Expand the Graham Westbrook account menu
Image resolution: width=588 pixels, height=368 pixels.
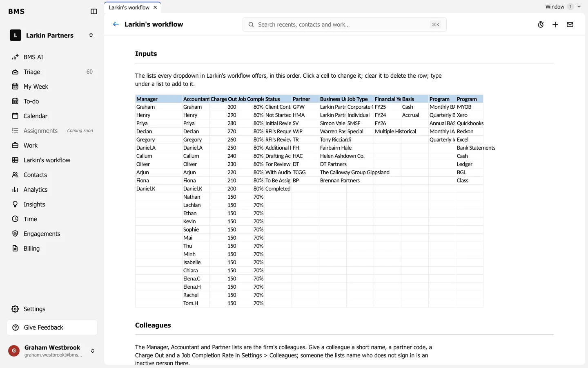[52, 351]
